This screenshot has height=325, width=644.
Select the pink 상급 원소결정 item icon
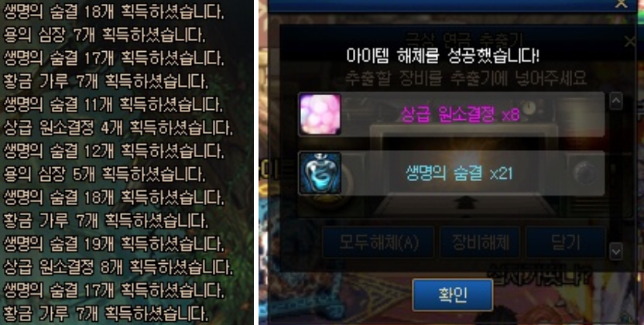click(x=320, y=114)
